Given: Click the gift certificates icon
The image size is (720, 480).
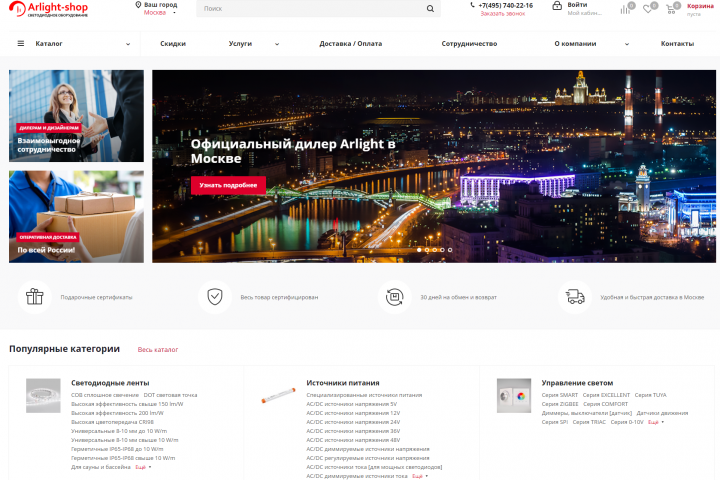Looking at the screenshot, I should coord(34,297).
